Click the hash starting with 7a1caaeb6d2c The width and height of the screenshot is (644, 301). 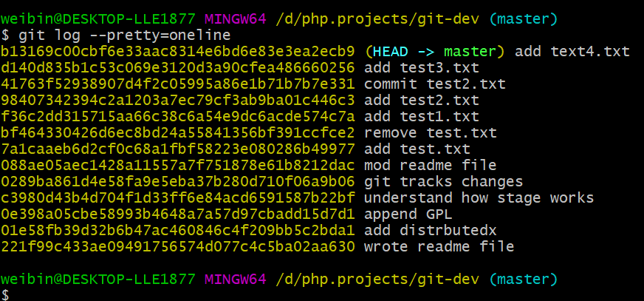click(x=177, y=149)
